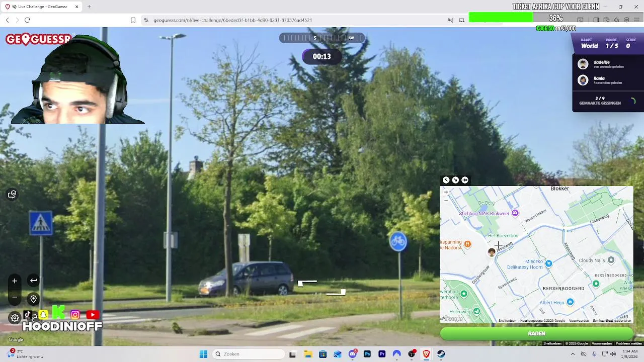
Task: Open the game settings gear
Action: [15, 317]
